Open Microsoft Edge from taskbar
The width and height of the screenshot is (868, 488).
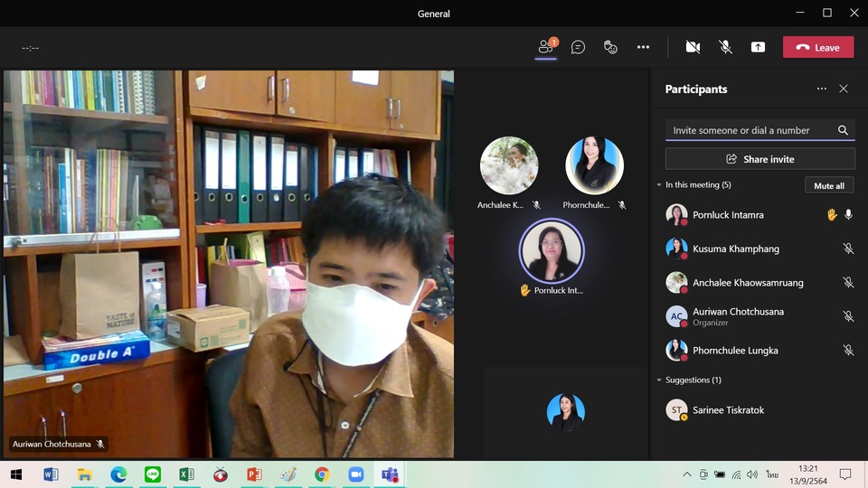point(118,474)
